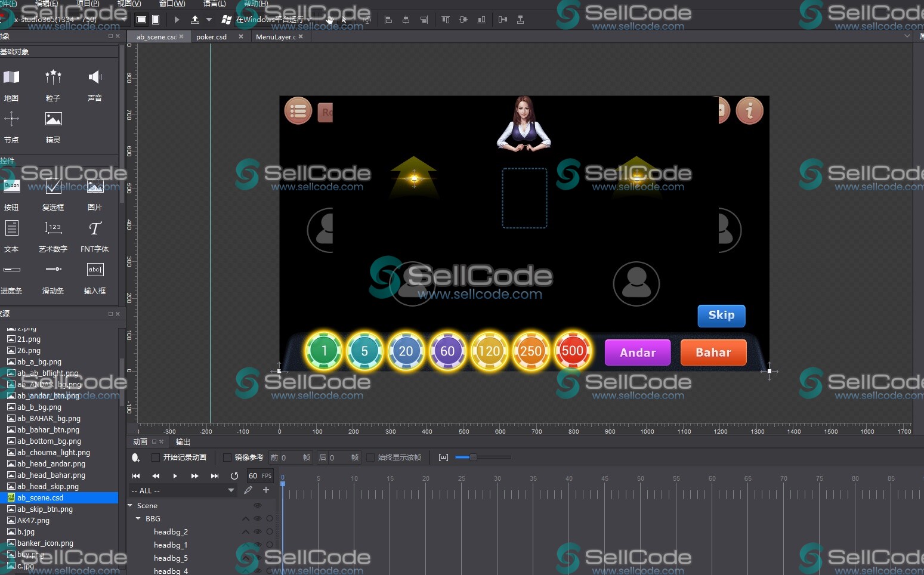Add animation with the plus icon
This screenshot has width=924, height=575.
tap(266, 490)
